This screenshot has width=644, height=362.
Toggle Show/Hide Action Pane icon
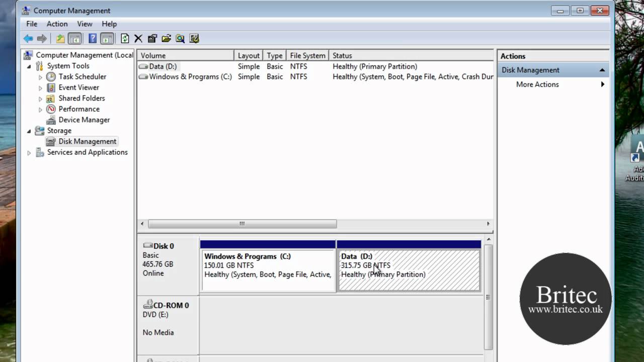107,39
